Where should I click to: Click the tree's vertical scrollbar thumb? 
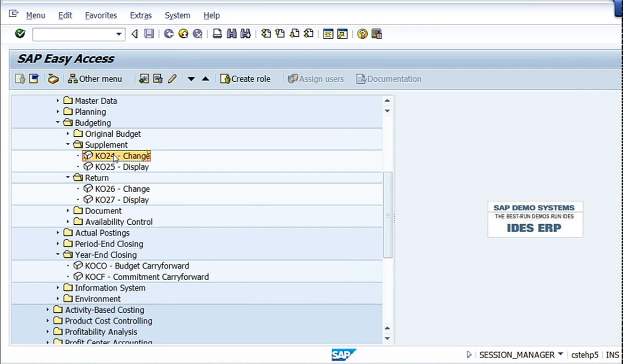click(x=388, y=215)
